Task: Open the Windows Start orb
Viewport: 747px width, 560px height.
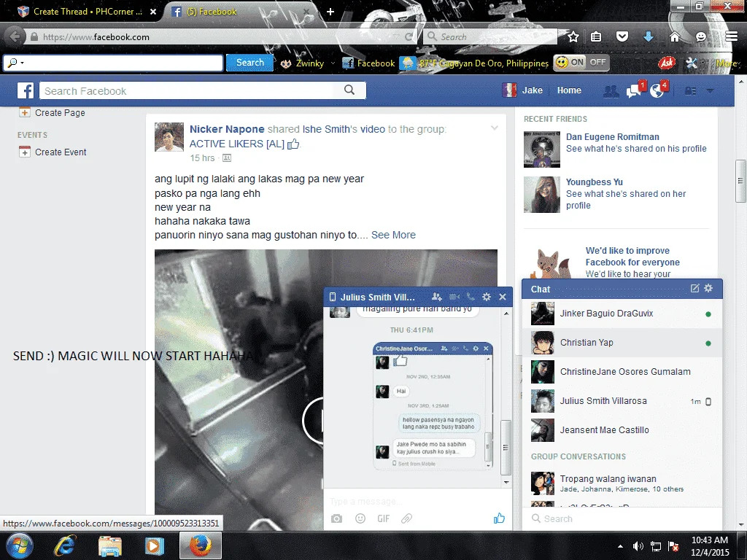Action: click(x=20, y=545)
